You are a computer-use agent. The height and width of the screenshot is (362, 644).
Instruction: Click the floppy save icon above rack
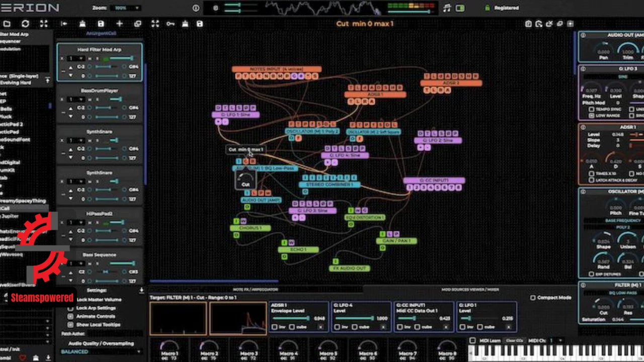(x=101, y=24)
